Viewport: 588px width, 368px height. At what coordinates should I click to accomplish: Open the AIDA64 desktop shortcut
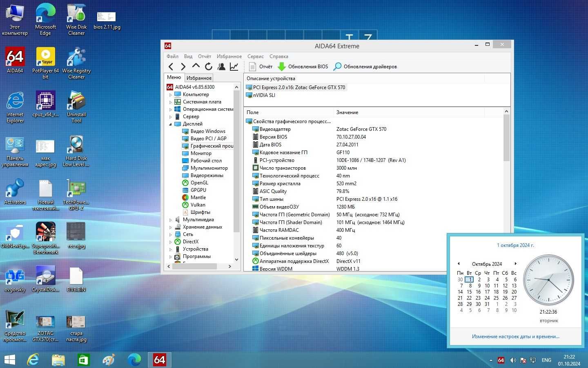(15, 60)
